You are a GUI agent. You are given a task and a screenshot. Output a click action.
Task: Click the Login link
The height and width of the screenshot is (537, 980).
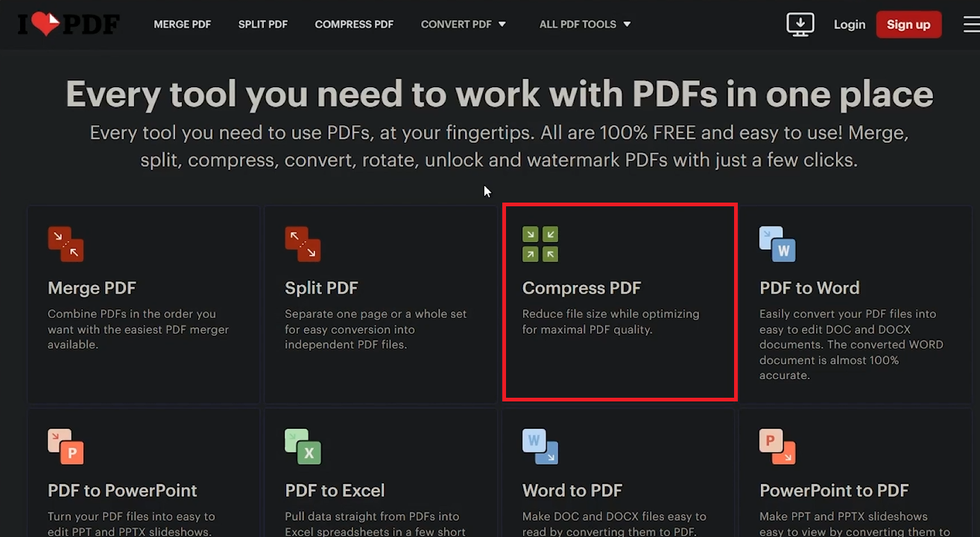coord(849,24)
